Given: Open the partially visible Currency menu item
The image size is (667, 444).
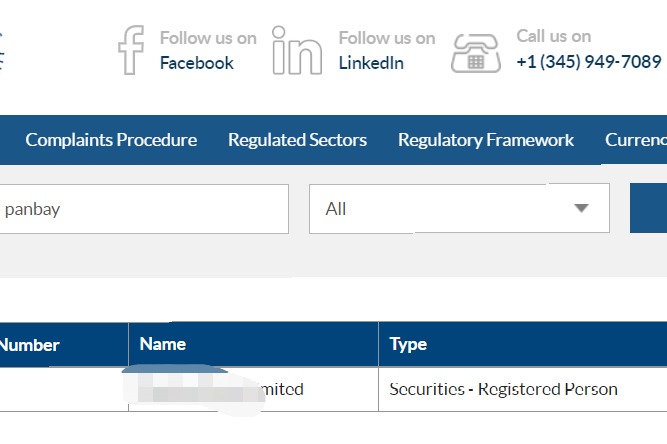Looking at the screenshot, I should coord(636,140).
